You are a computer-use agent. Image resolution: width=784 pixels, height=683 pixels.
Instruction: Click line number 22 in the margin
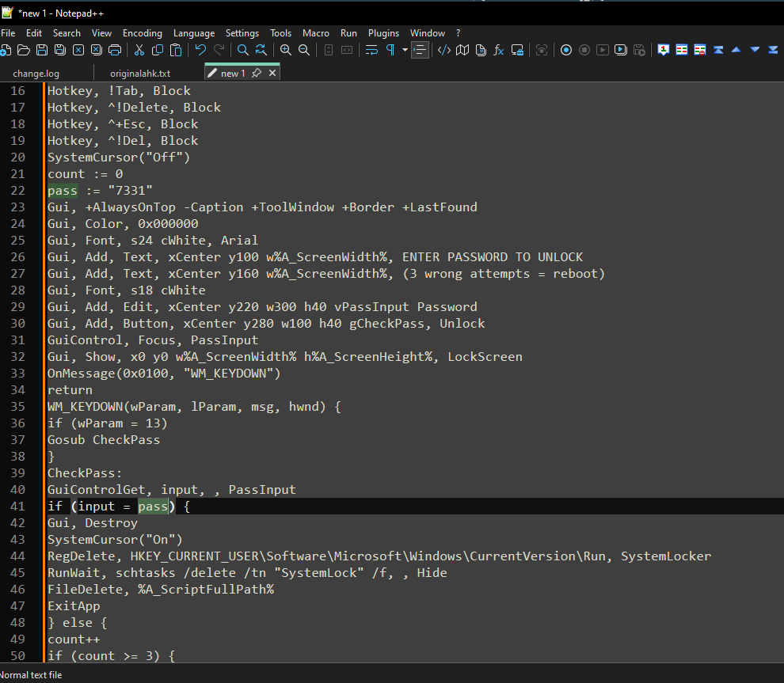[x=18, y=191]
